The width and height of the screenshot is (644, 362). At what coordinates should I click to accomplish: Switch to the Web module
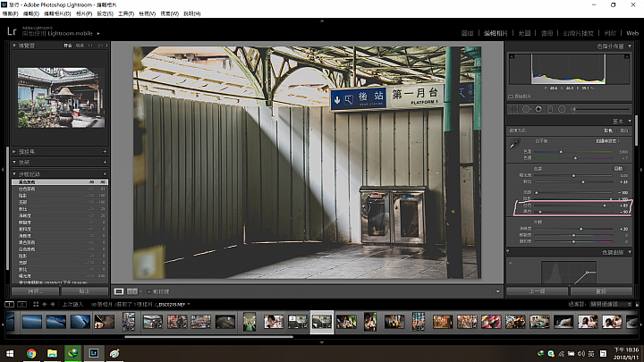[x=632, y=33]
